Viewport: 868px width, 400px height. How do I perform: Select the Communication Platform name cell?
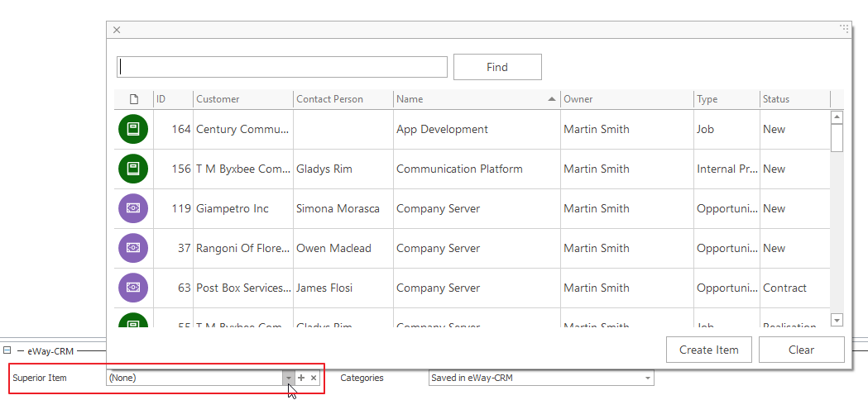(477, 169)
